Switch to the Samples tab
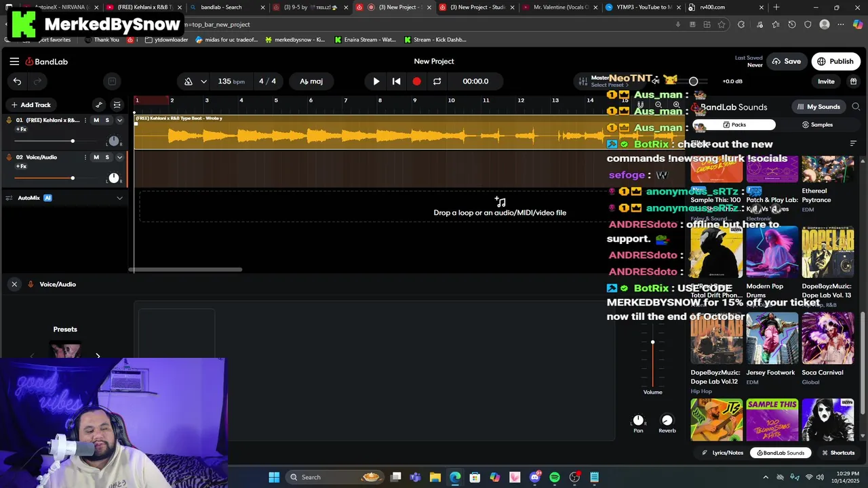Viewport: 868px width, 488px height. click(x=817, y=125)
